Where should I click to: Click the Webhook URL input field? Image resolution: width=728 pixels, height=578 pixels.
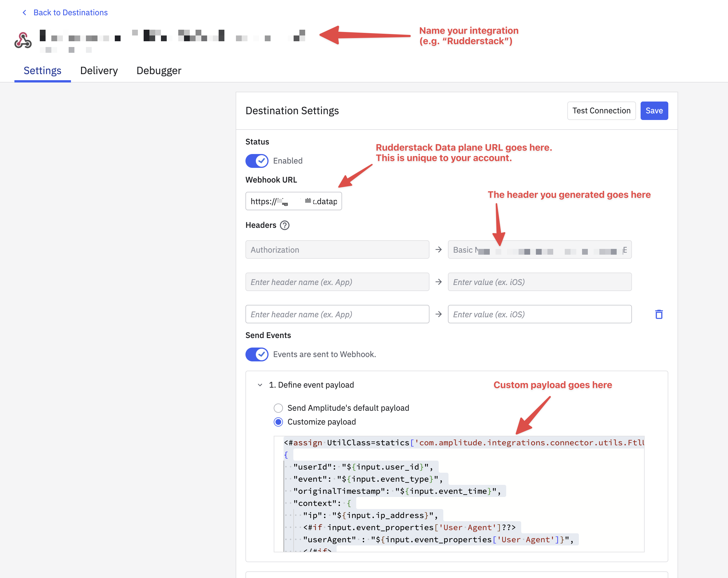(293, 201)
